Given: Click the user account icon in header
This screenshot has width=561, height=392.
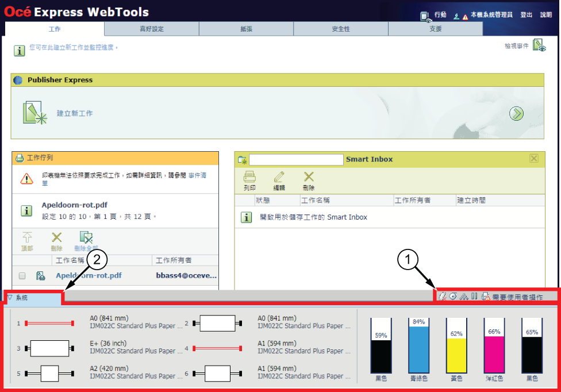Looking at the screenshot, I should coord(456,16).
